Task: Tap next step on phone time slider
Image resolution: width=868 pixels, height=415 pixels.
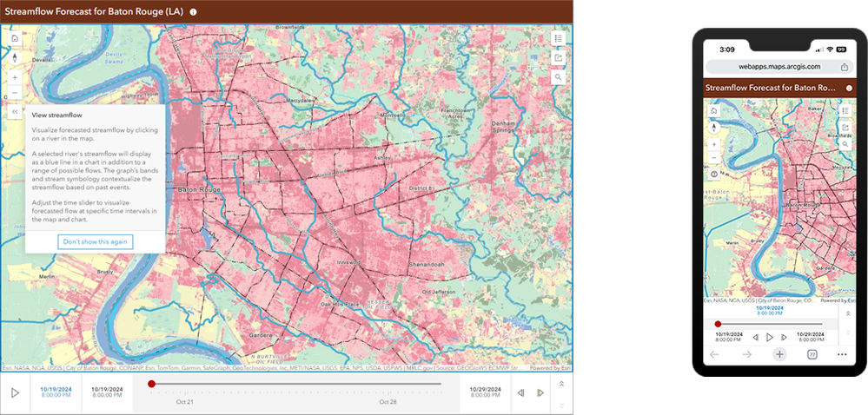Action: 784,337
